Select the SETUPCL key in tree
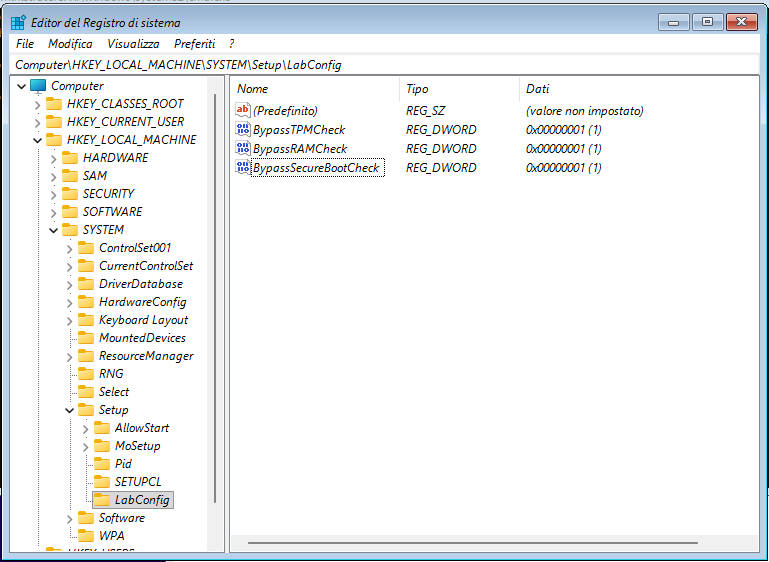 tap(137, 482)
